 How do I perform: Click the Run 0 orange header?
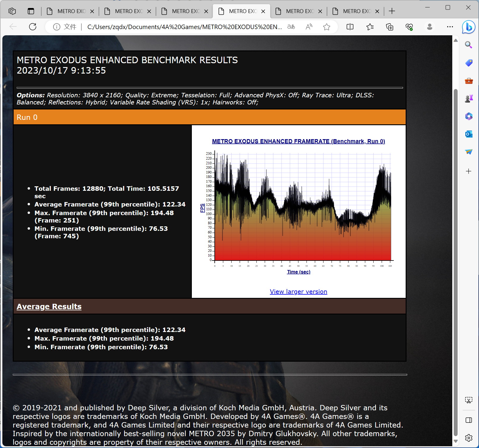[x=209, y=117]
